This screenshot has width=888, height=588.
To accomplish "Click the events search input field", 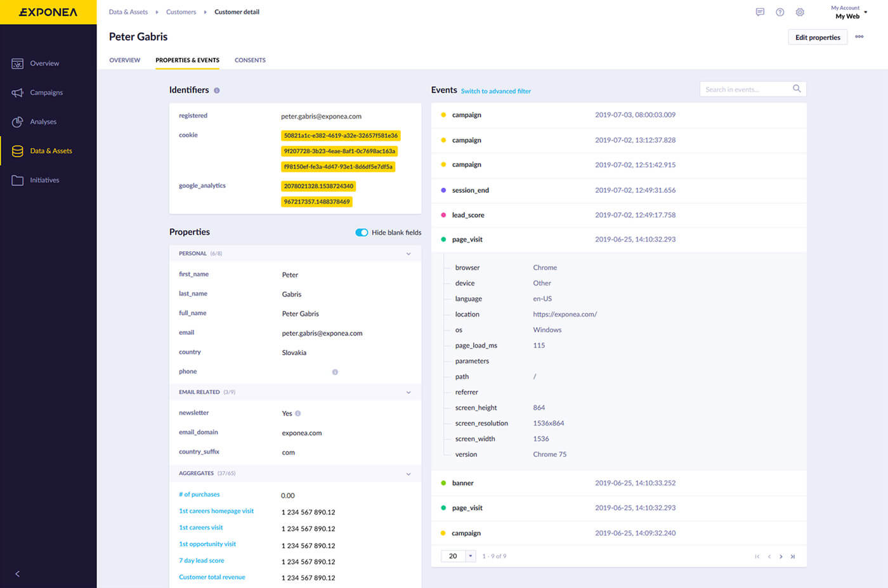I will pos(748,89).
